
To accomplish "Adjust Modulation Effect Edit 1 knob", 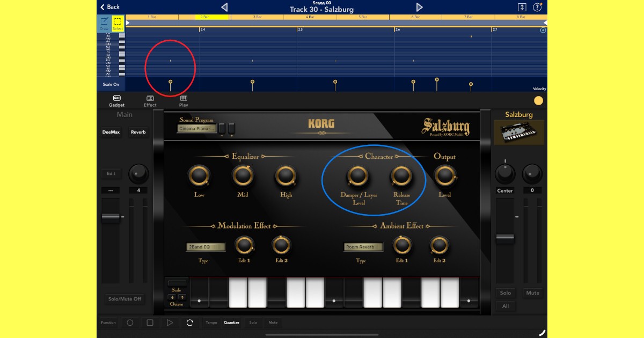I will pos(245,245).
